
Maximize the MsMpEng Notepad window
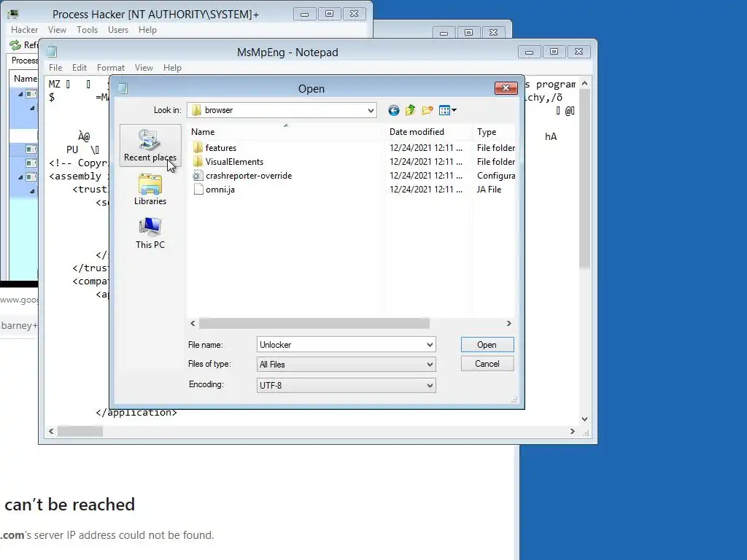click(554, 52)
